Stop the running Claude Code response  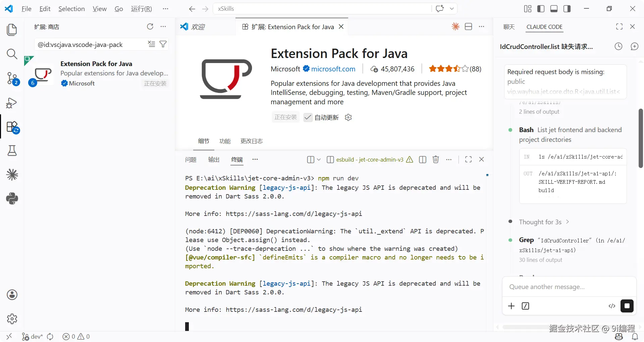tap(627, 306)
